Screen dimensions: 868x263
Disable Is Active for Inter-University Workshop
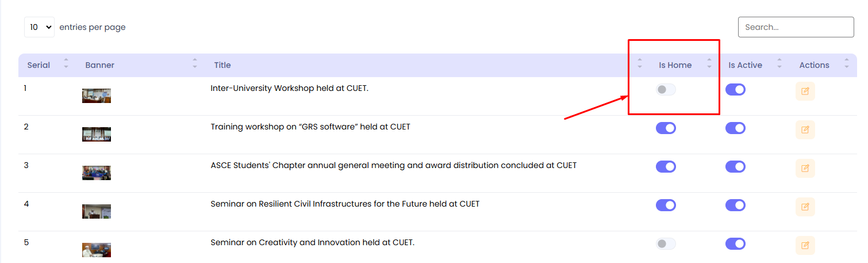point(735,90)
